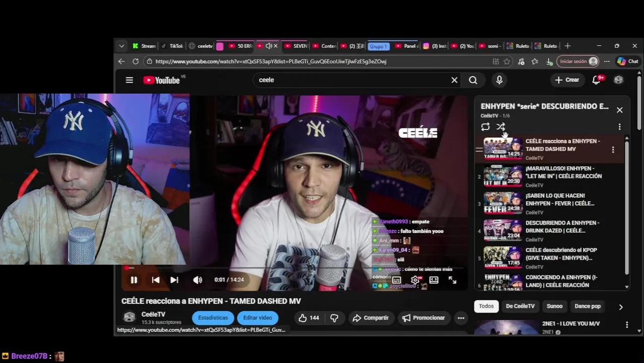Image resolution: width=644 pixels, height=363 pixels.
Task: Open the Copilot Chat button
Action: (628, 62)
